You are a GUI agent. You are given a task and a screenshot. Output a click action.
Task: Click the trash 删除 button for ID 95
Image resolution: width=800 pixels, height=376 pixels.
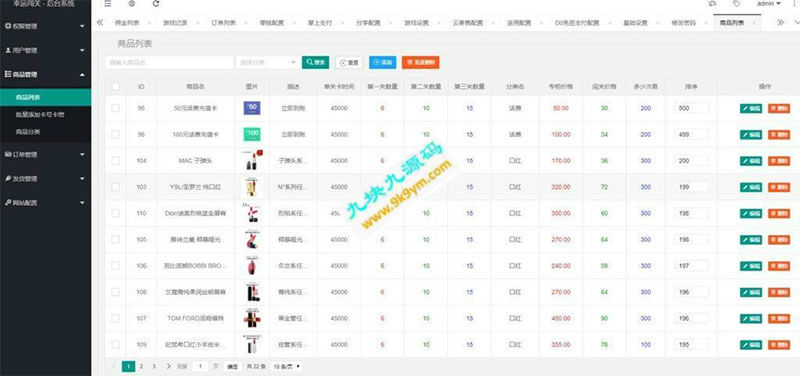[x=779, y=108]
